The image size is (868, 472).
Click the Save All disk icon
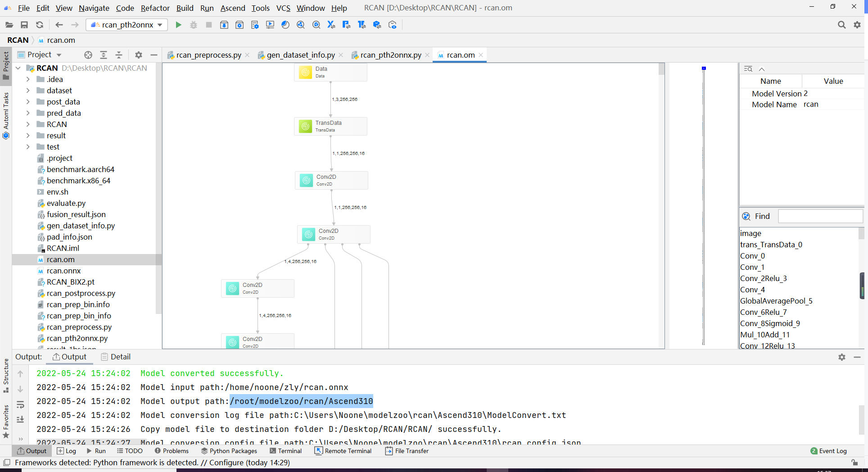tap(24, 25)
